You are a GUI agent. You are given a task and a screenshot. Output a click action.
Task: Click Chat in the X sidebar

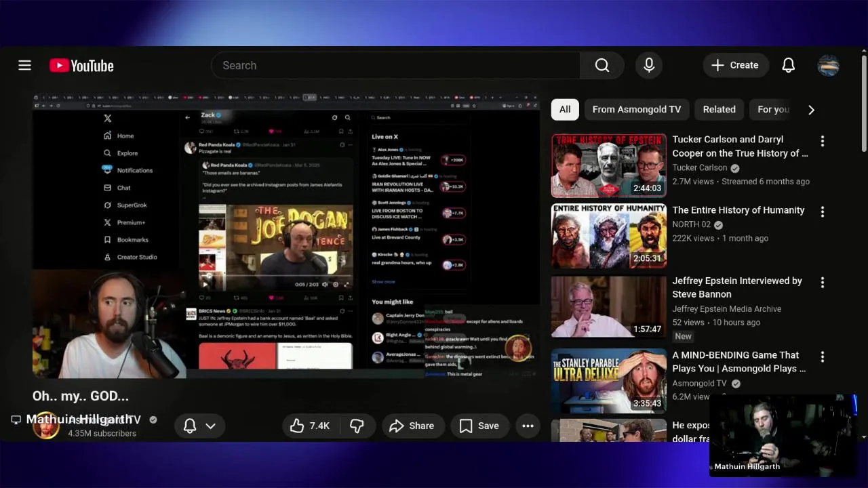click(x=117, y=188)
